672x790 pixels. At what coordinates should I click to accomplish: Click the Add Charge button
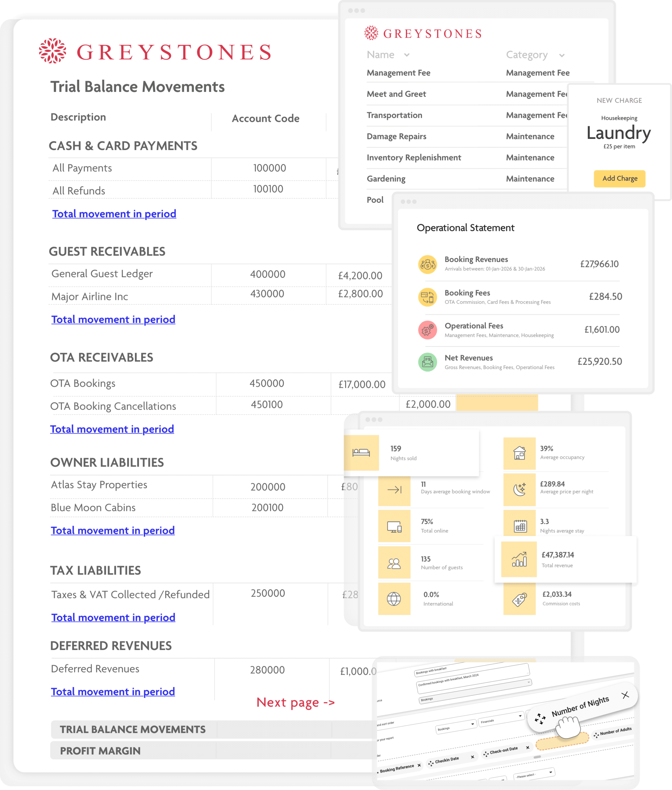620,178
